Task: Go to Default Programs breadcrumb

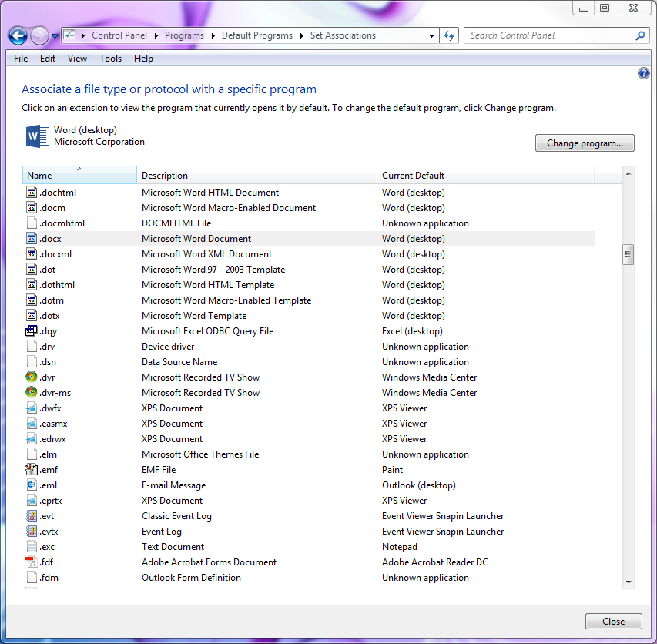Action: tap(257, 35)
